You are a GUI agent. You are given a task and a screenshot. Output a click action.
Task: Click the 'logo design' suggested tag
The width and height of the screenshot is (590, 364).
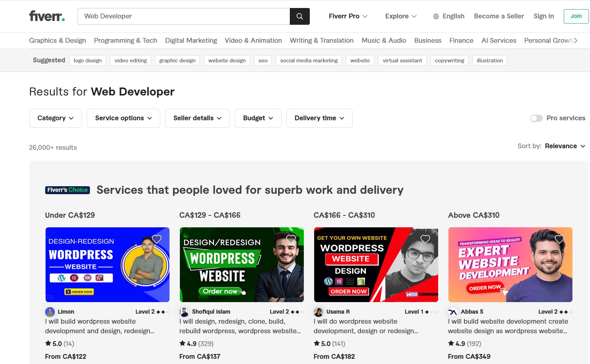[88, 60]
